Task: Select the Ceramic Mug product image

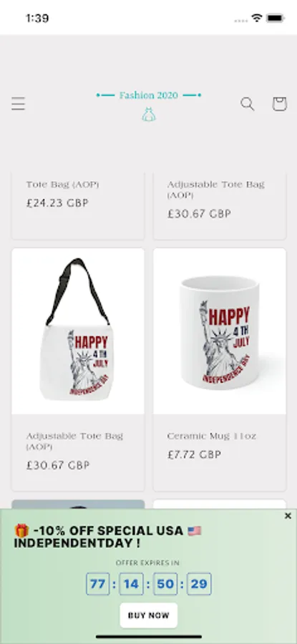Action: [220, 331]
